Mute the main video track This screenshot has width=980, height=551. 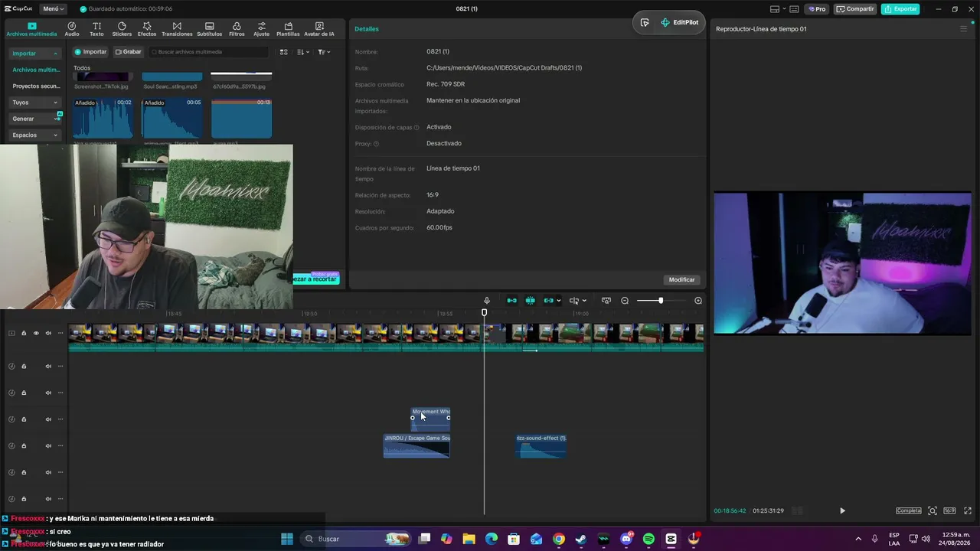coord(48,333)
